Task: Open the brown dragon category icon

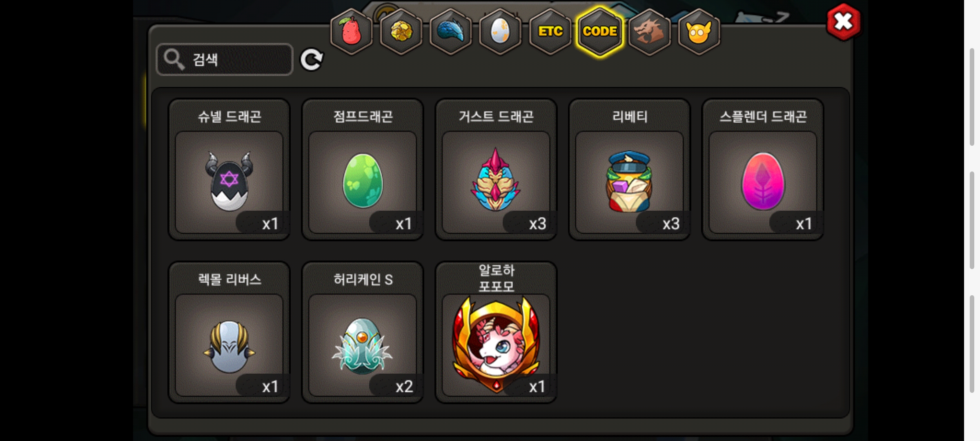Action: (649, 32)
